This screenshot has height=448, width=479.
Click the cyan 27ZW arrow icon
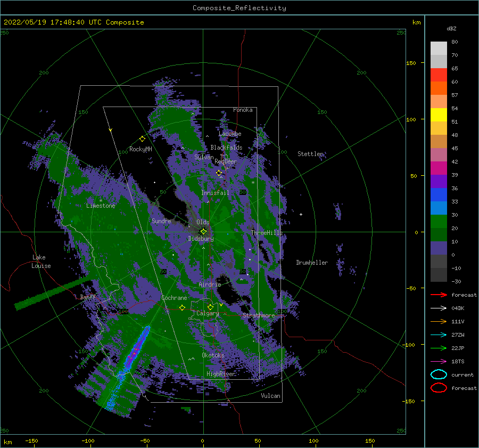(x=439, y=335)
